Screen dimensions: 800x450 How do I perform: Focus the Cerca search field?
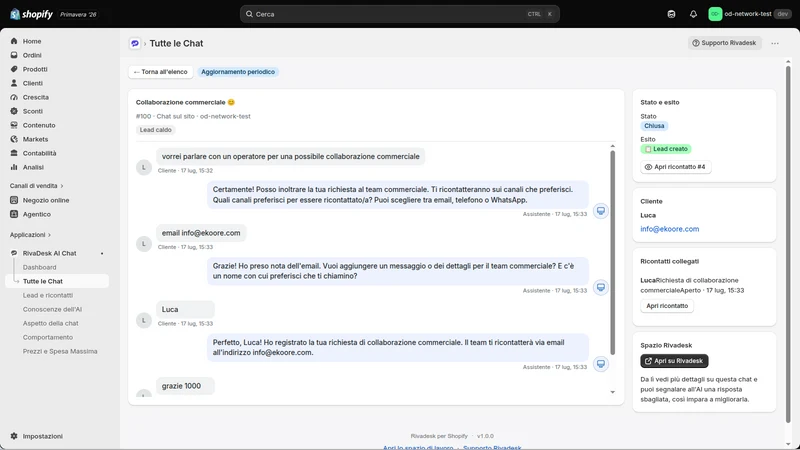(399, 14)
